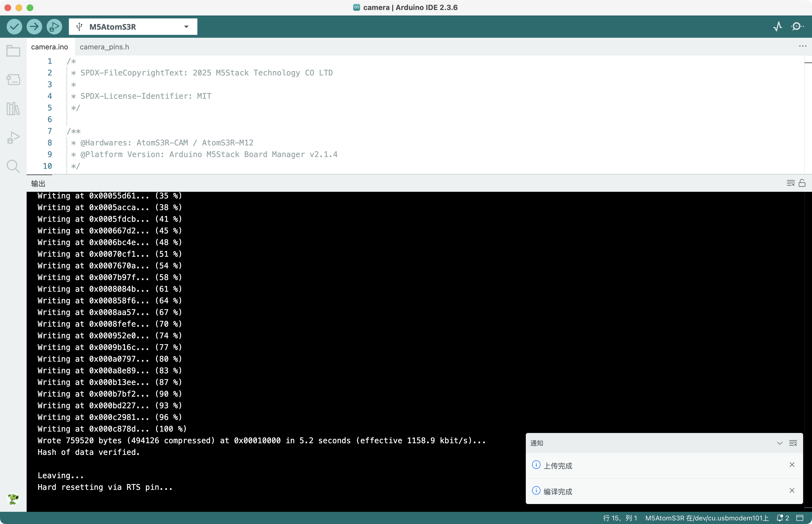The width and height of the screenshot is (812, 524).
Task: Open the Serial Monitor
Action: [x=797, y=27]
